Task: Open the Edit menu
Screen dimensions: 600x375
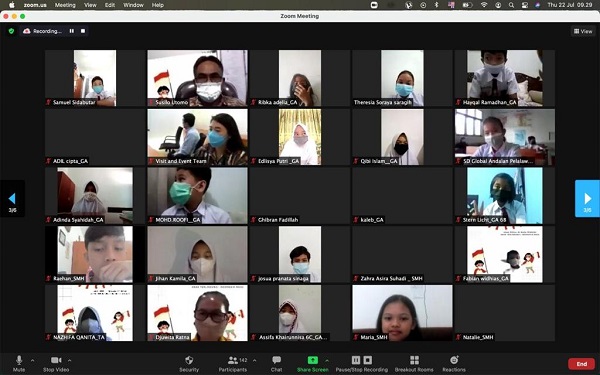Action: [x=110, y=5]
